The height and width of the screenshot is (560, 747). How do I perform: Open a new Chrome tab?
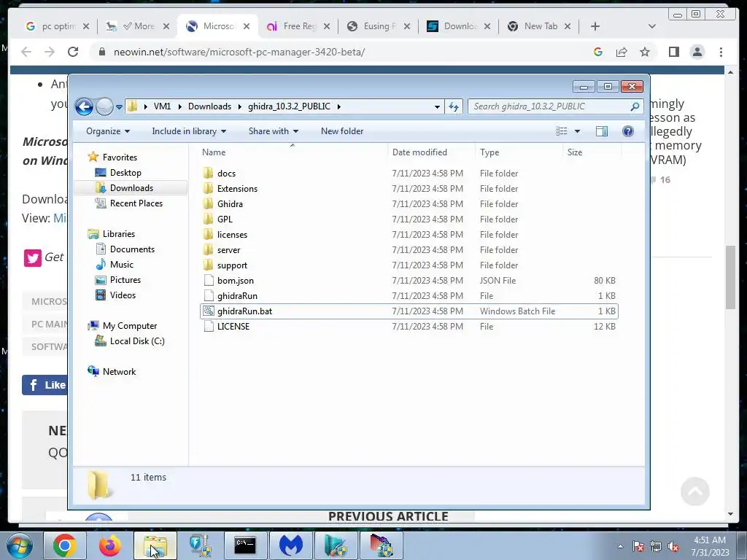595,26
